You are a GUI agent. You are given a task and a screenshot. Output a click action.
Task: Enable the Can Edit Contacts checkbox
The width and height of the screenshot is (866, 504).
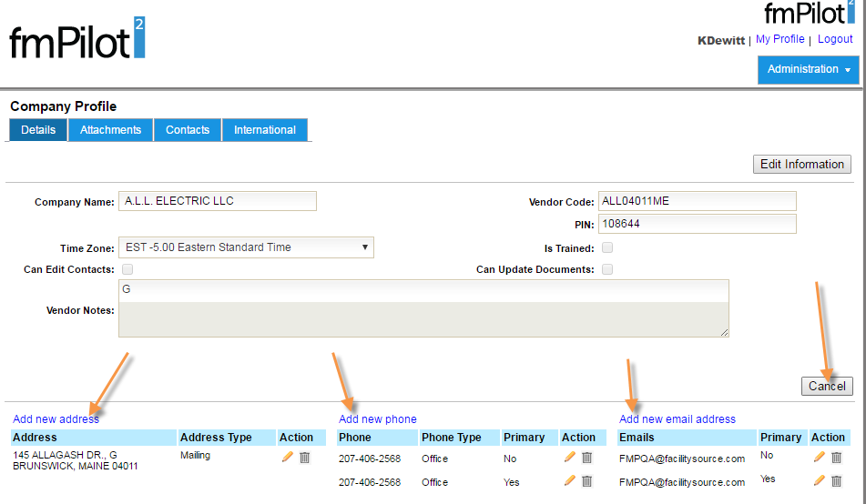click(x=127, y=269)
